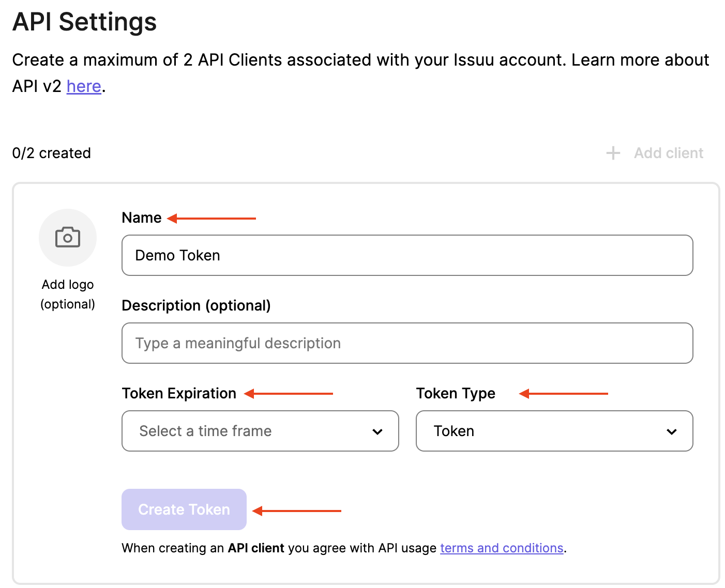This screenshot has height=588, width=725.
Task: Click the meaningful description input field
Action: [407, 343]
